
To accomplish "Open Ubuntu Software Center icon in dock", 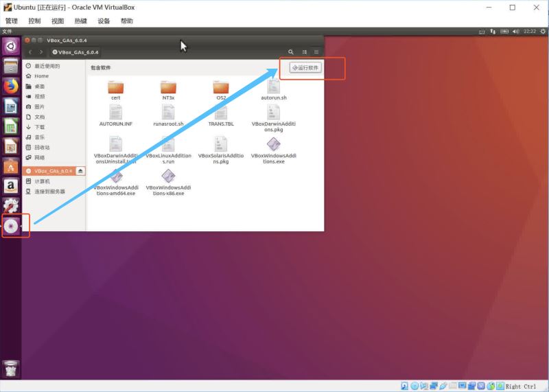I will pos(11,166).
